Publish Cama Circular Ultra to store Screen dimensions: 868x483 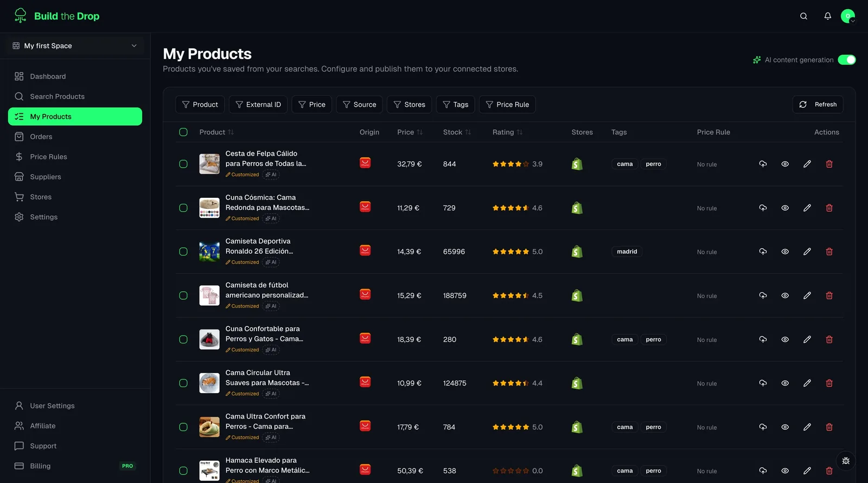tap(763, 383)
